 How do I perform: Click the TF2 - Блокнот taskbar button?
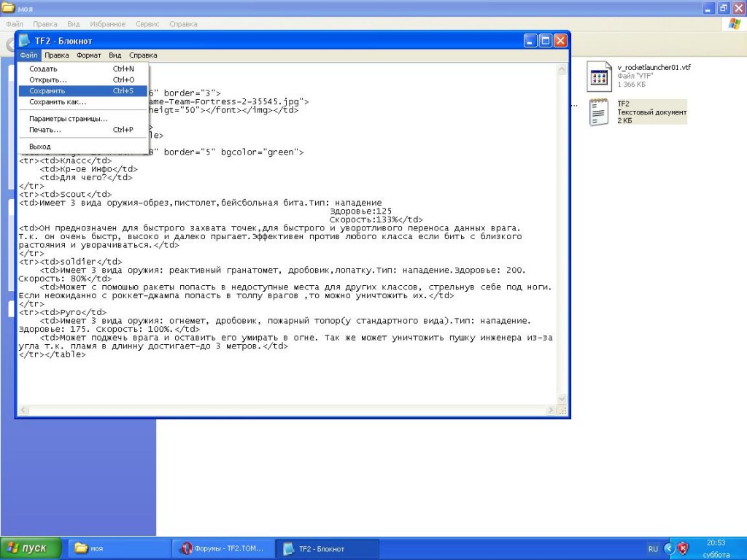(328, 548)
